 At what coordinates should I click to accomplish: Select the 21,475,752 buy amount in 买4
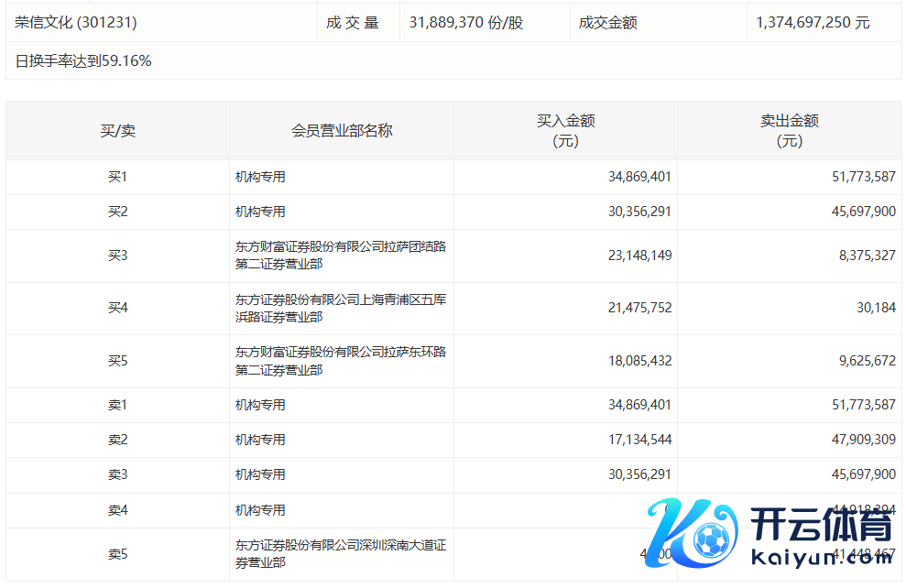point(639,309)
